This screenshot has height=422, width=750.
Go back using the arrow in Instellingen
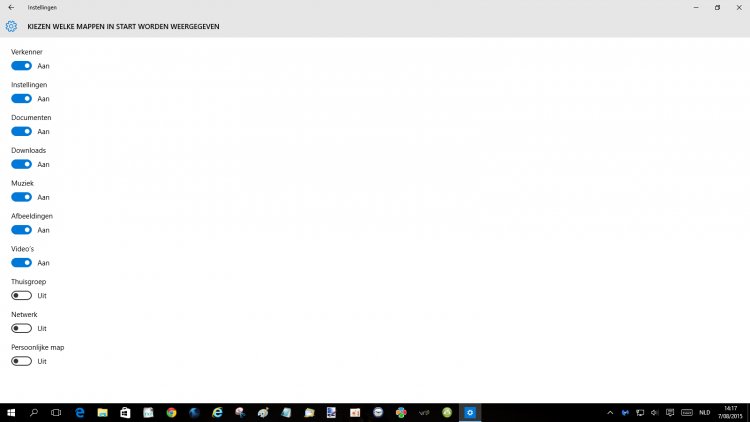[11, 8]
